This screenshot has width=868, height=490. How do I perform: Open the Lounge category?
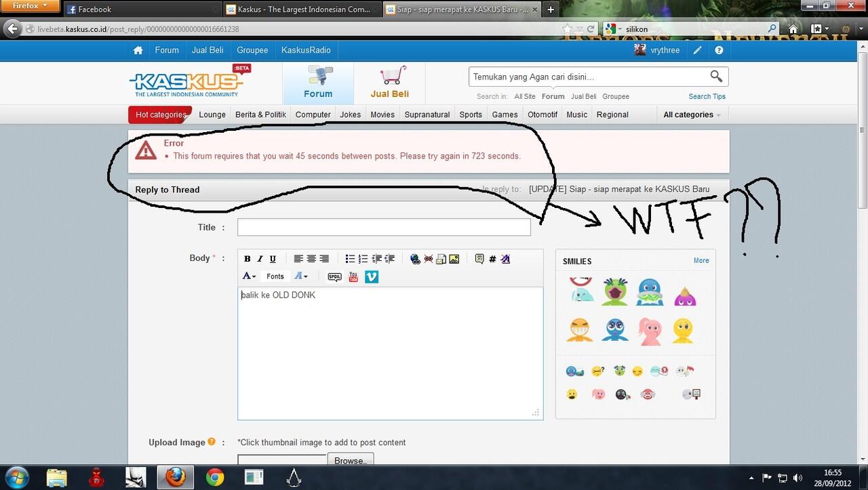(x=212, y=115)
